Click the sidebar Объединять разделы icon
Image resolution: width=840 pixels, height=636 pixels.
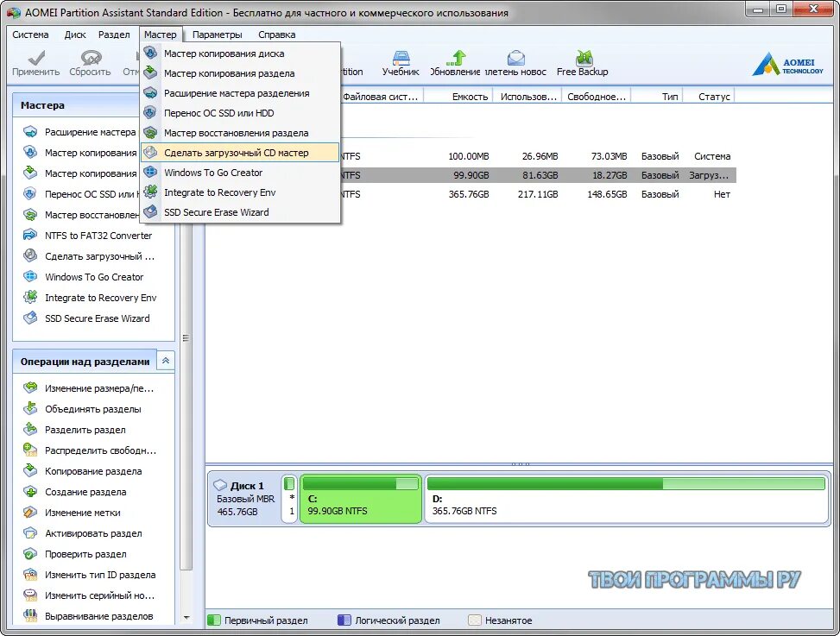30,408
